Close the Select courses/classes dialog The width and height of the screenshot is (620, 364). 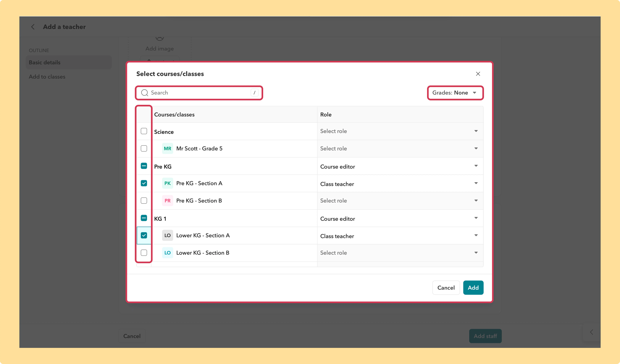tap(478, 74)
